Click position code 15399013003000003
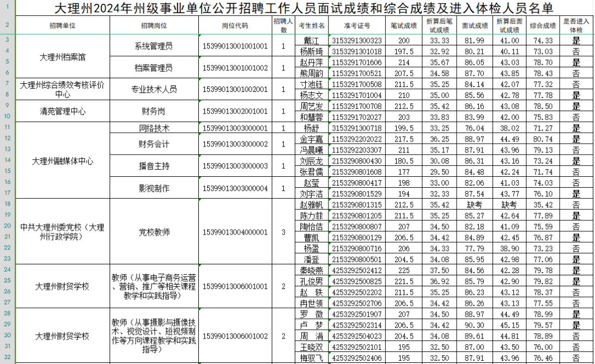 [235, 166]
